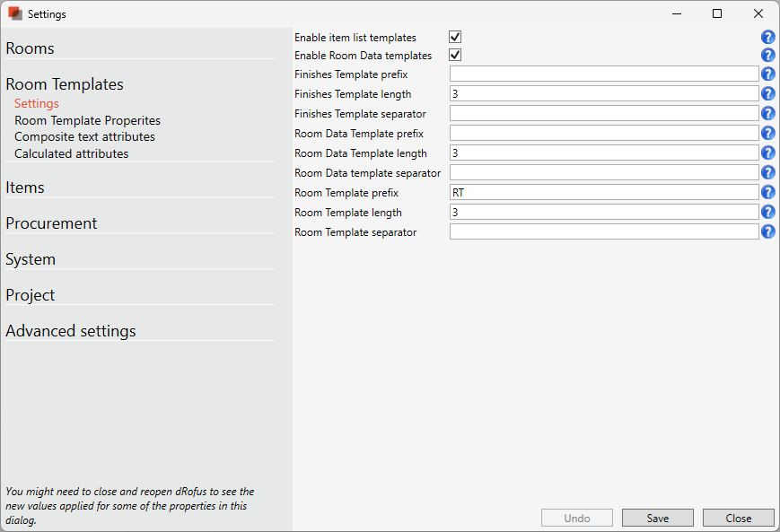The width and height of the screenshot is (780, 532).
Task: Uncheck Enable item list templates checkbox
Action: [455, 38]
